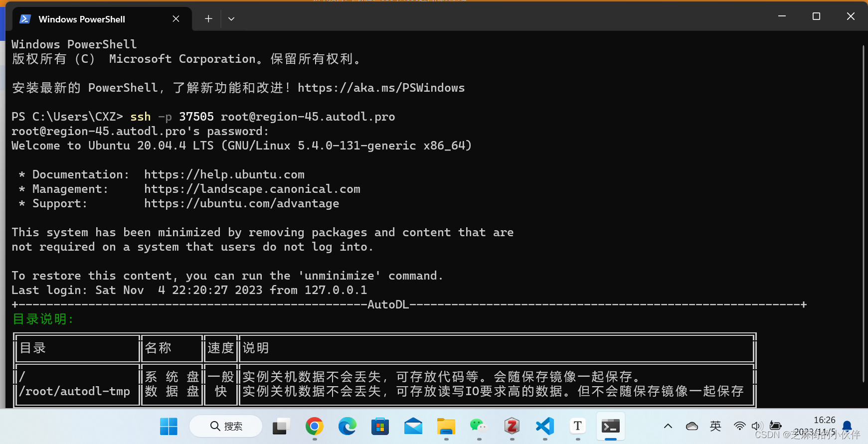The width and height of the screenshot is (868, 444).
Task: Click the 'AutoDL' banner text
Action: coord(388,305)
